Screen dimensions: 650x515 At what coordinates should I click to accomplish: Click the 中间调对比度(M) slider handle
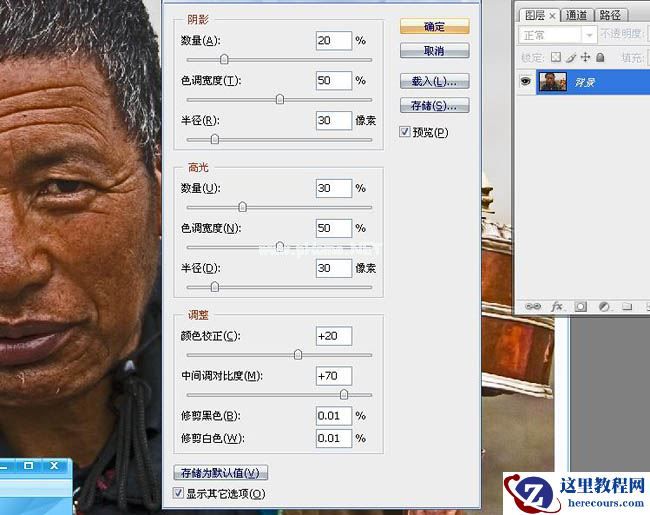(x=344, y=394)
